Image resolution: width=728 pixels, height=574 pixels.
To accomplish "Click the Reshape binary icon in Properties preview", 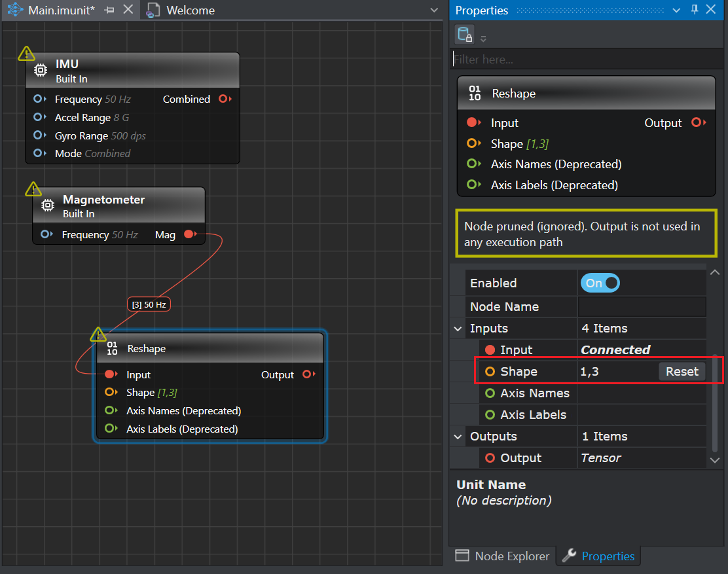I will [475, 93].
